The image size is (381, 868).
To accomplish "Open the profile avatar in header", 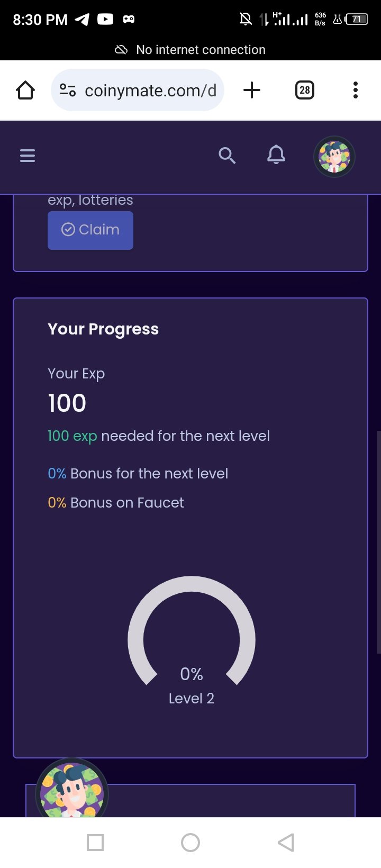I will point(334,157).
